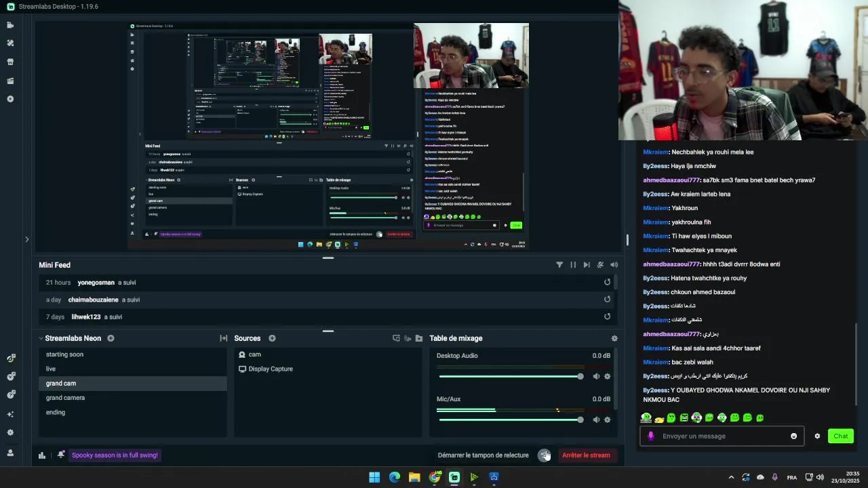Select the ending scene
868x488 pixels.
[133, 412]
